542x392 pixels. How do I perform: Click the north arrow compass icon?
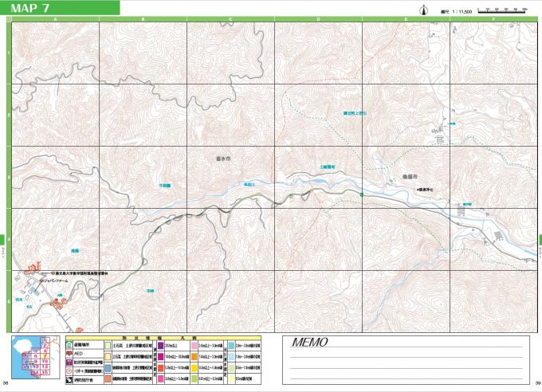point(423,10)
